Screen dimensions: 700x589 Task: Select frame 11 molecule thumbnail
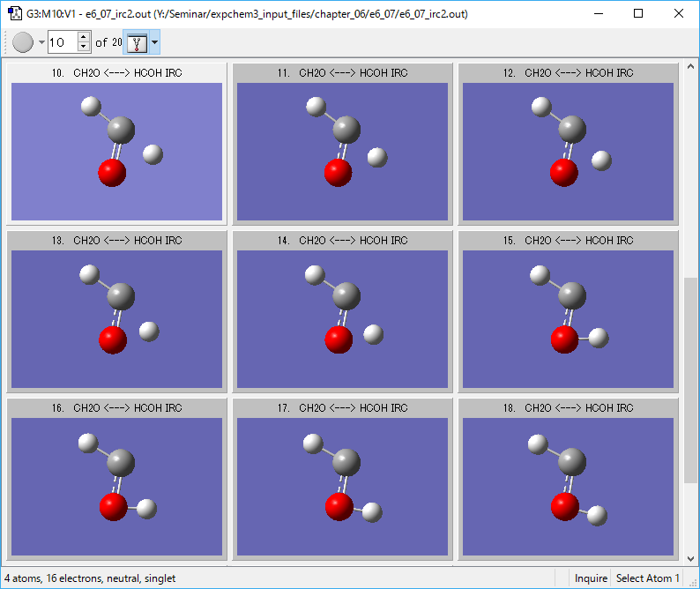[x=342, y=152]
